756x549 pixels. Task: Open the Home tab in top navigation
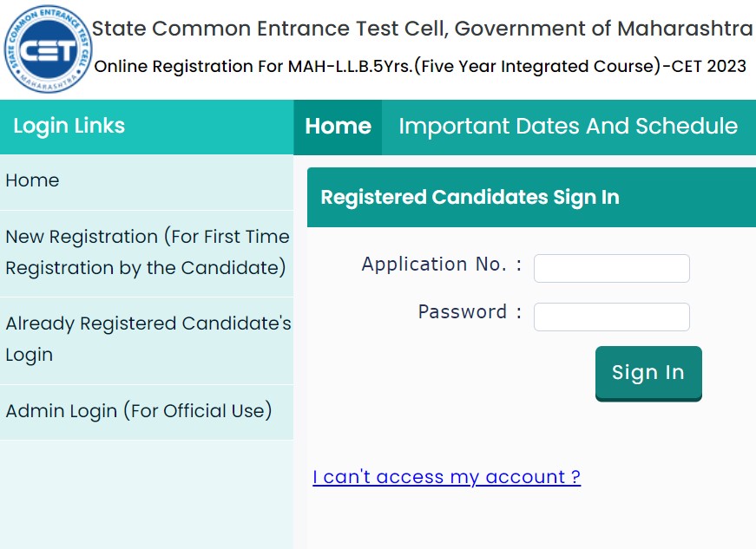coord(338,127)
